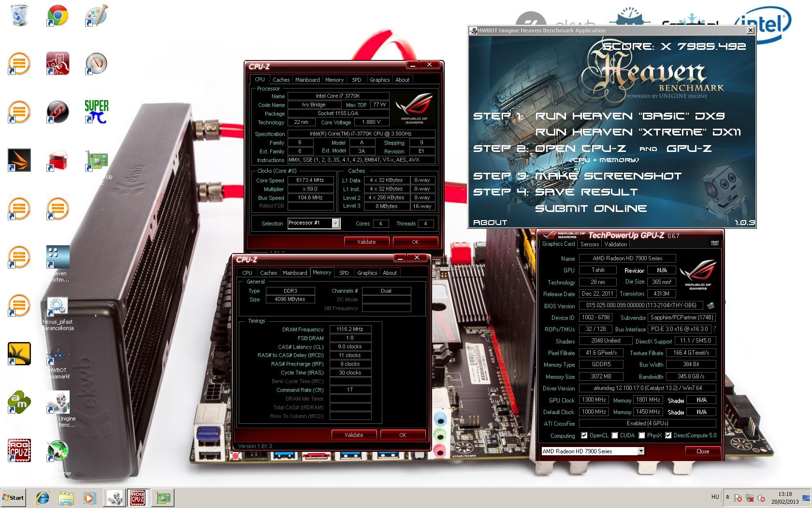Click Save Result in Heaven window

pyautogui.click(x=586, y=192)
